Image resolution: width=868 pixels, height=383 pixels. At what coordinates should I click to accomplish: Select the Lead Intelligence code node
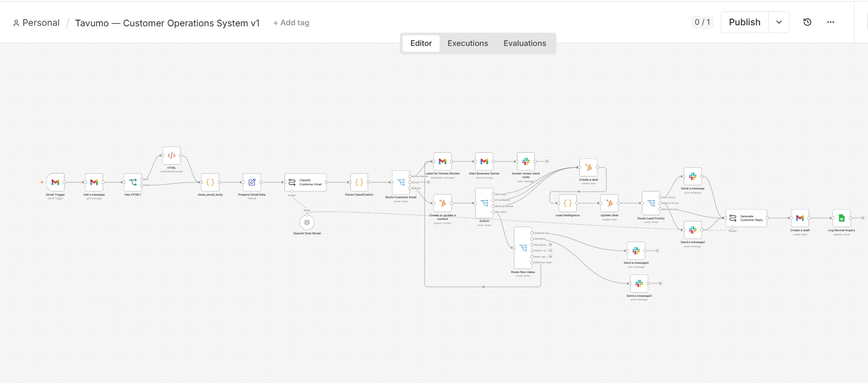pyautogui.click(x=567, y=203)
